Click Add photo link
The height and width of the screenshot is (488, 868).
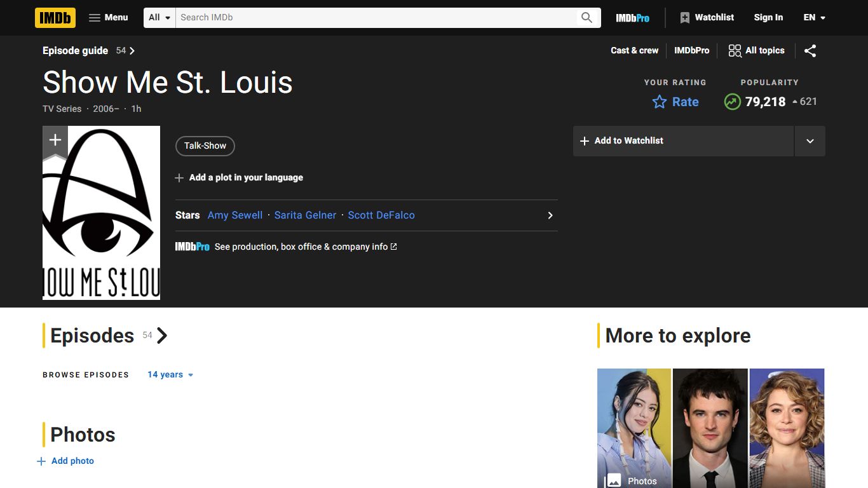65,461
